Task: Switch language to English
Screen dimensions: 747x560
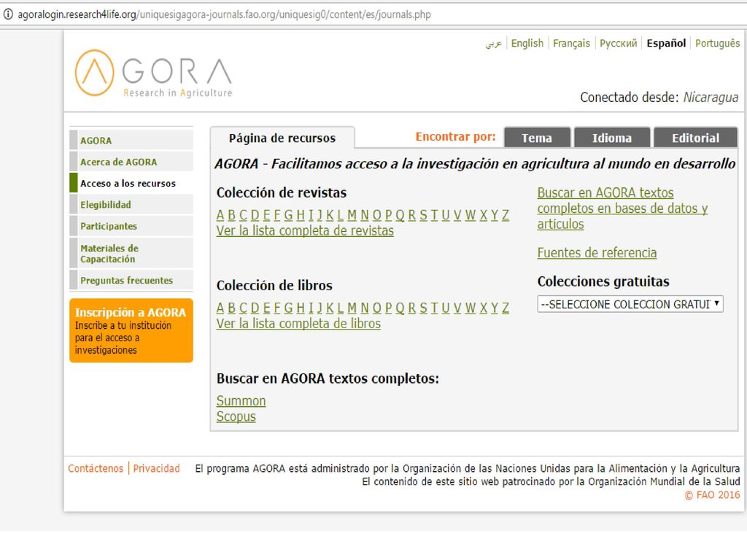Action: click(527, 43)
